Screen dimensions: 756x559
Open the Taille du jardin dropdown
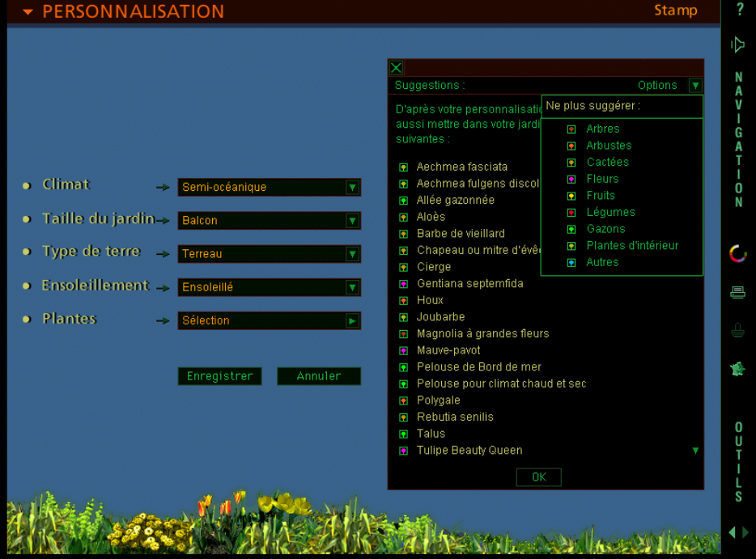point(352,221)
